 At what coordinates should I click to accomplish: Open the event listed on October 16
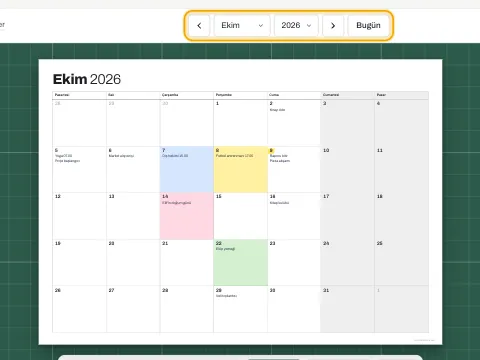(279, 203)
